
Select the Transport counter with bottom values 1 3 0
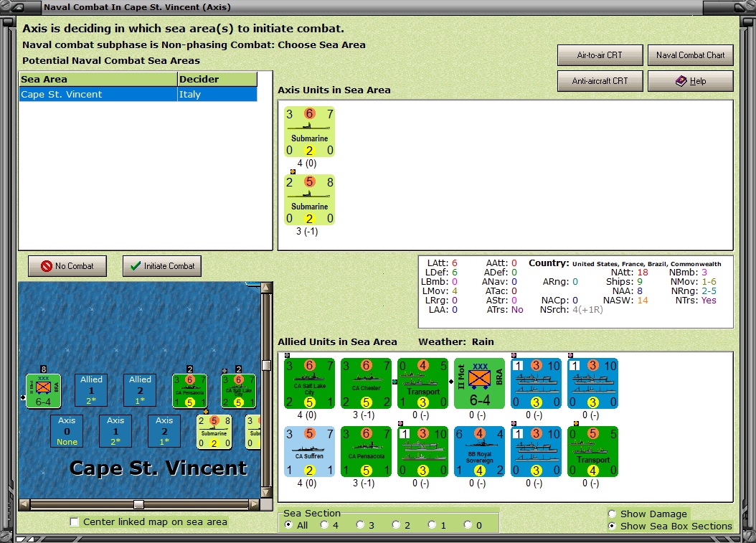[423, 383]
